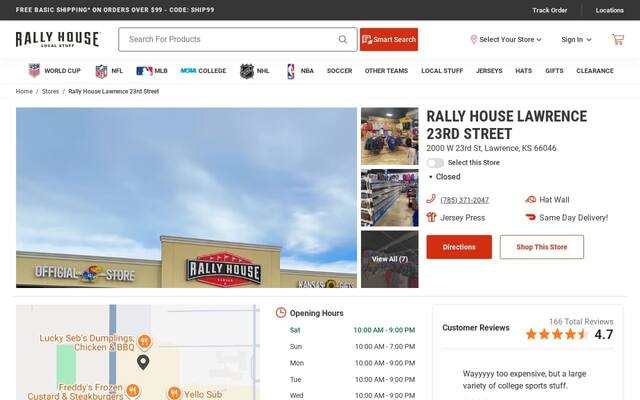Image resolution: width=640 pixels, height=400 pixels.
Task: Click the Jersey Press shirt icon
Action: (x=431, y=217)
